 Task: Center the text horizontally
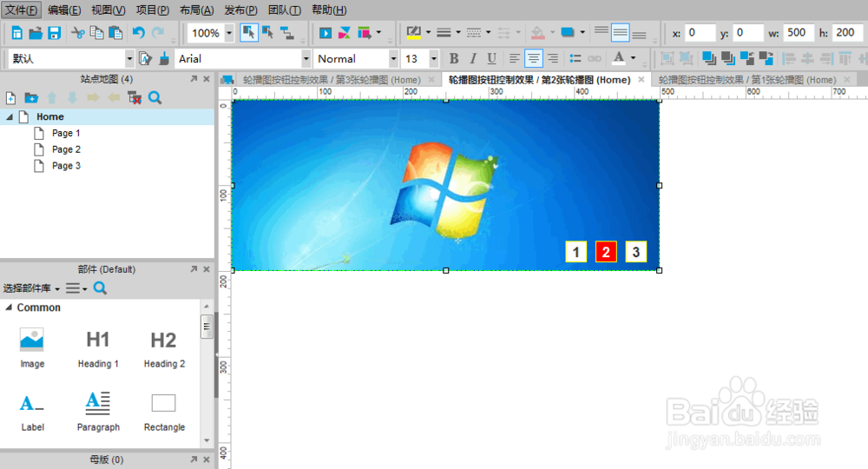(x=533, y=58)
